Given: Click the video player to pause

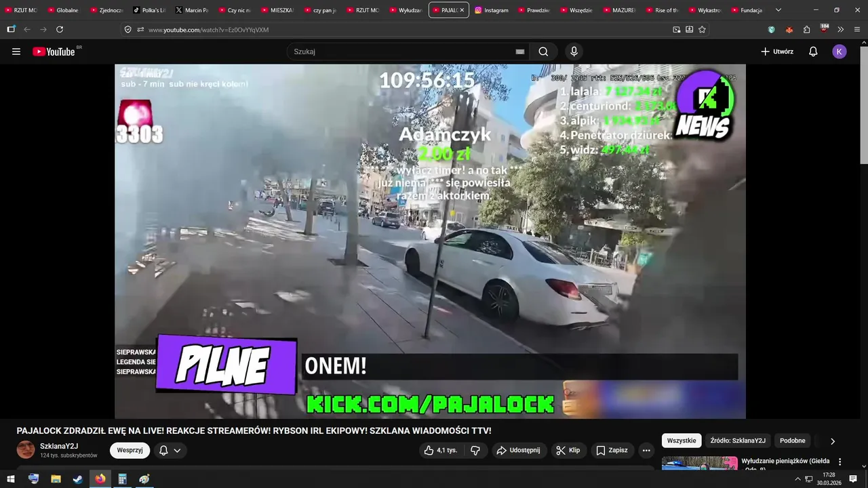Looking at the screenshot, I should [430, 241].
